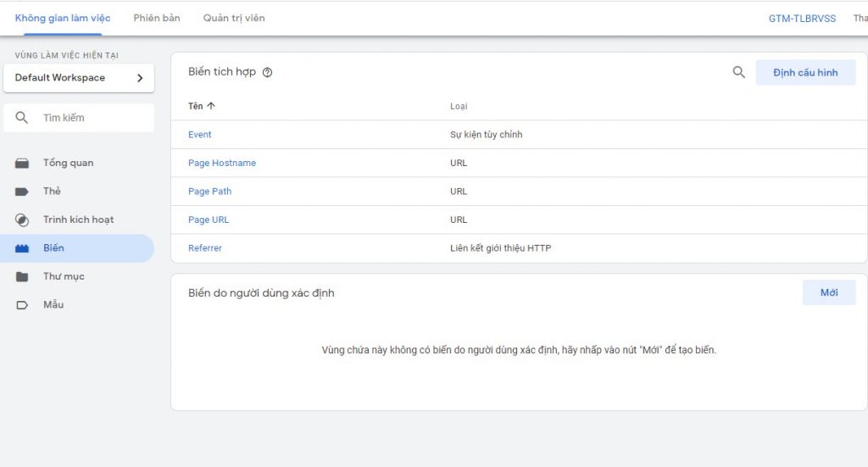Image resolution: width=868 pixels, height=467 pixels.
Task: Focus the Tìm kiếm search field
Action: pos(79,117)
